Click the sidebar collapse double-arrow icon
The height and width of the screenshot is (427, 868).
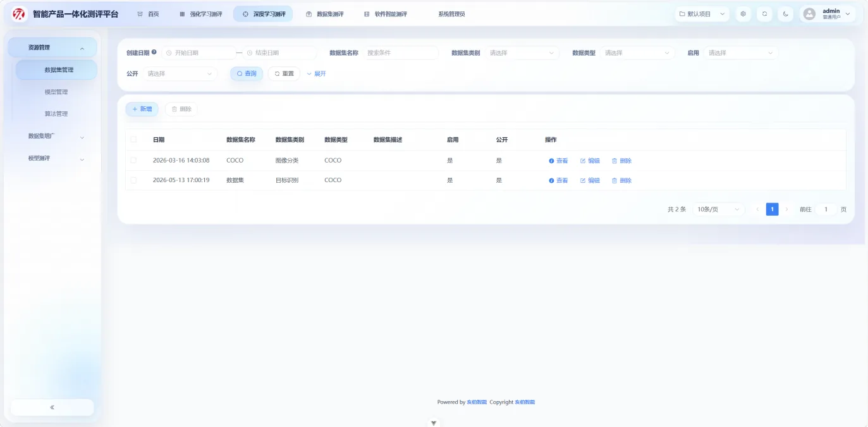pyautogui.click(x=52, y=407)
